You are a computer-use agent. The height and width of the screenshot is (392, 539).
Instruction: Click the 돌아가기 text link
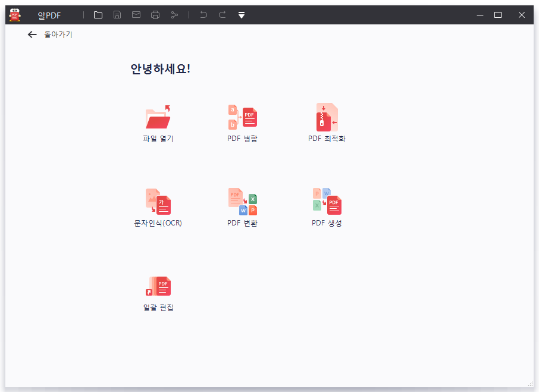click(58, 35)
